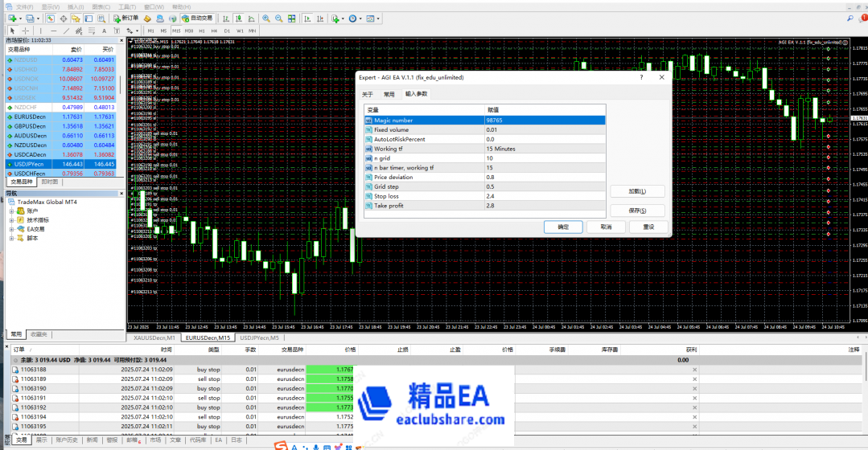The height and width of the screenshot is (450, 868).
Task: Open the Profiles toolbar icon
Action: coord(31,18)
